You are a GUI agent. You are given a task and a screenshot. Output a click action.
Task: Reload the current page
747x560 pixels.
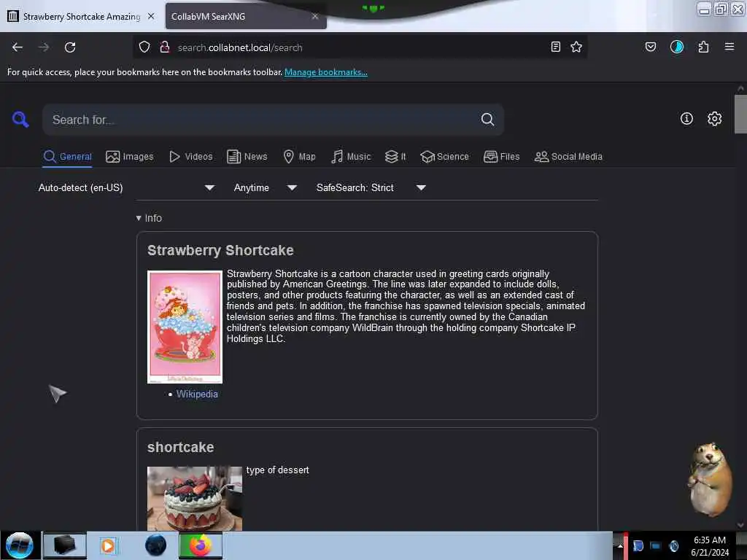70,47
